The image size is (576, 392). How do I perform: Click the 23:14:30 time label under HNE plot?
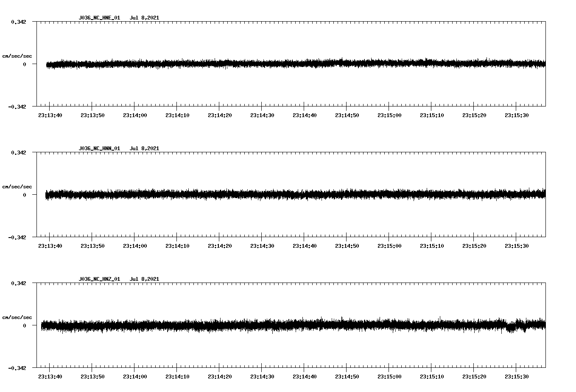262,115
